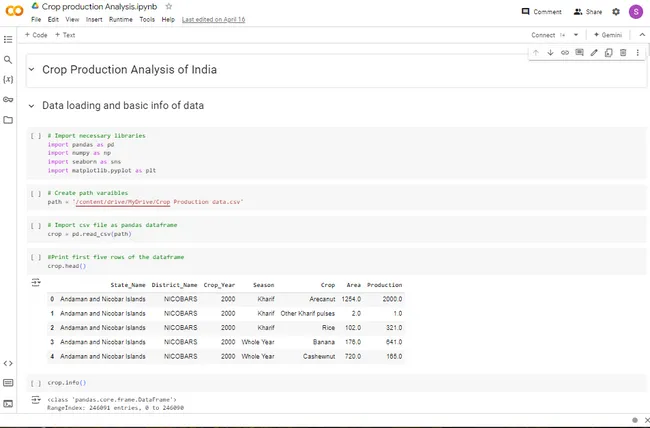The height and width of the screenshot is (428, 650).
Task: Run the crop.head() cell
Action: point(36,257)
